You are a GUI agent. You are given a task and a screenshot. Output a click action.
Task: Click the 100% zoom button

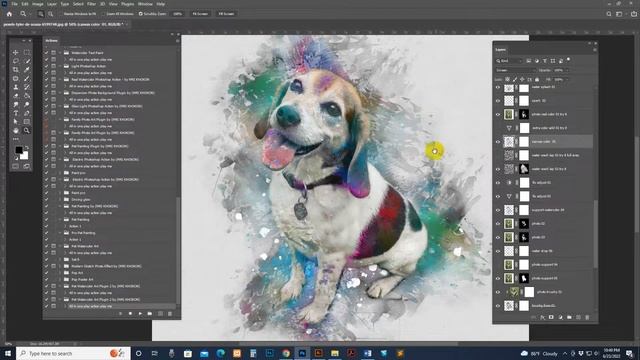pos(178,14)
